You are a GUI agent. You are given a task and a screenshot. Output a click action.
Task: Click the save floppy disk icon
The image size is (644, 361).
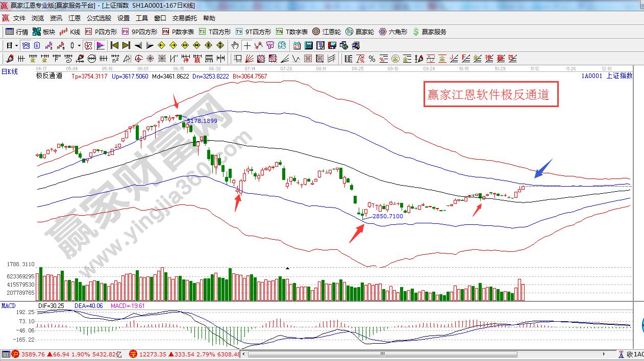pyautogui.click(x=332, y=45)
